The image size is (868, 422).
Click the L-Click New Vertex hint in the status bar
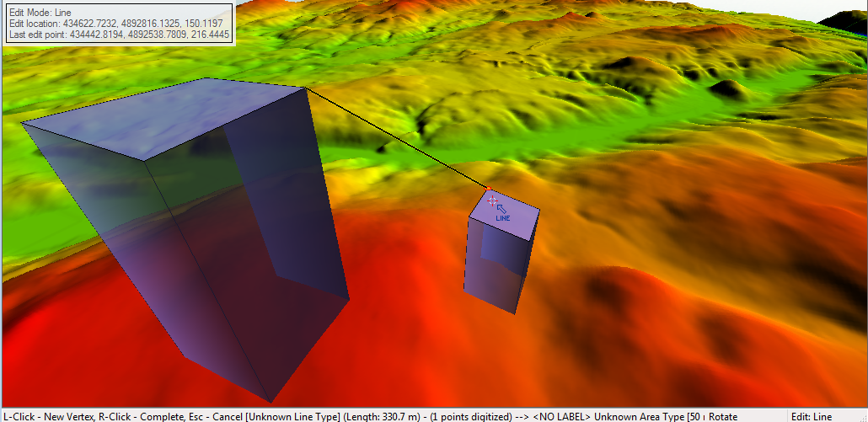point(49,416)
